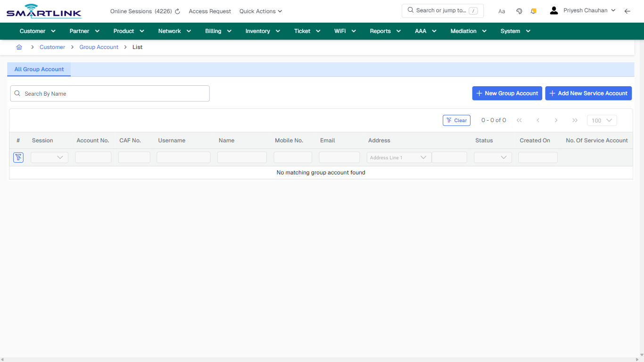Image resolution: width=644 pixels, height=362 pixels.
Task: Open the Status filter dropdown
Action: (x=493, y=157)
